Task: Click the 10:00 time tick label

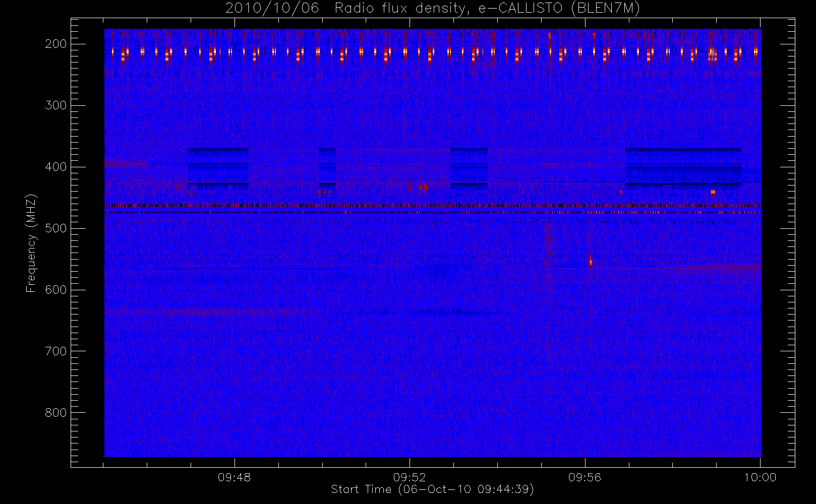Action: coord(760,477)
